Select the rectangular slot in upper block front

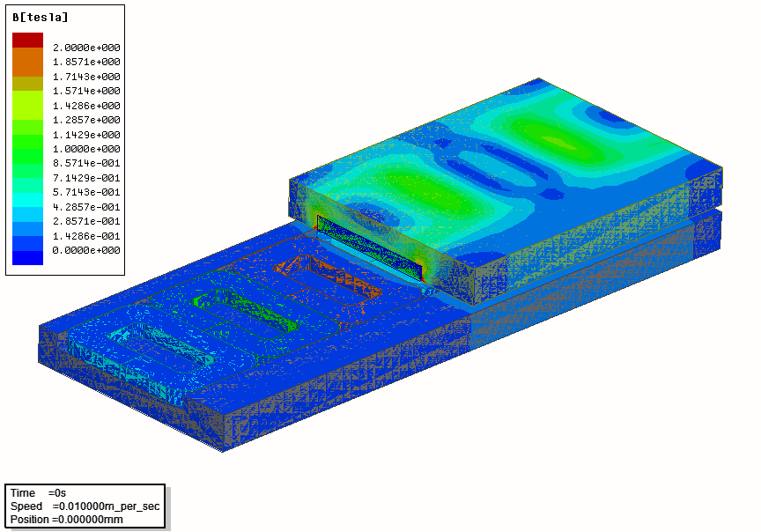pos(370,245)
